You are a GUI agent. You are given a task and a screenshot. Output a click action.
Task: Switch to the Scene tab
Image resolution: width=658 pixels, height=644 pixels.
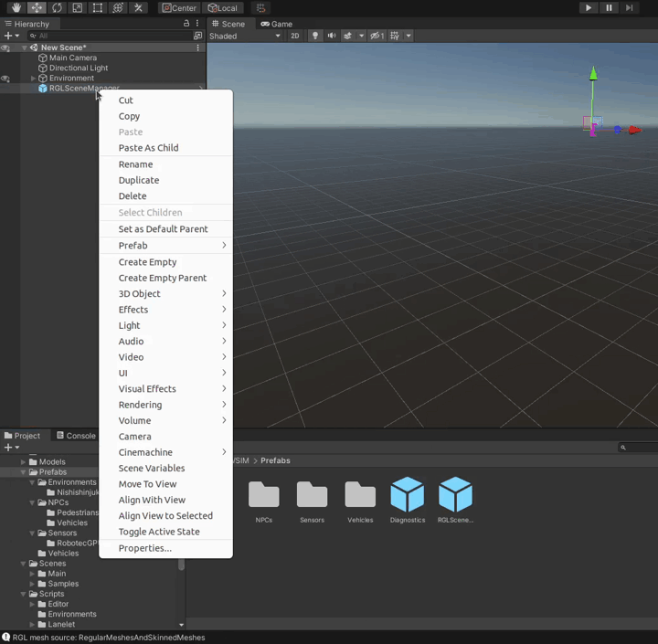tap(228, 24)
